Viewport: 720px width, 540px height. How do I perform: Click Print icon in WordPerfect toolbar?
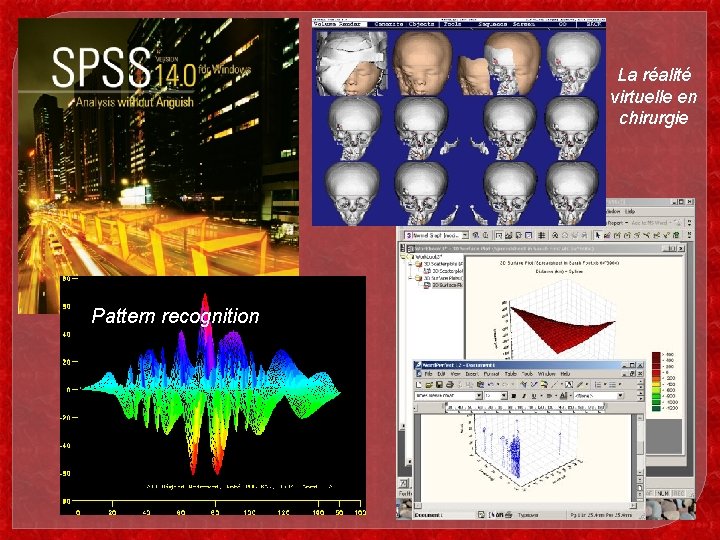450,385
